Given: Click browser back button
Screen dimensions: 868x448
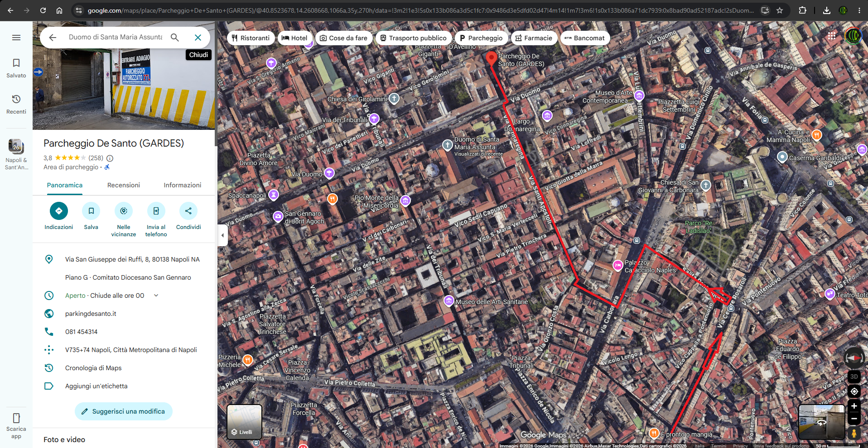Looking at the screenshot, I should pyautogui.click(x=10, y=10).
